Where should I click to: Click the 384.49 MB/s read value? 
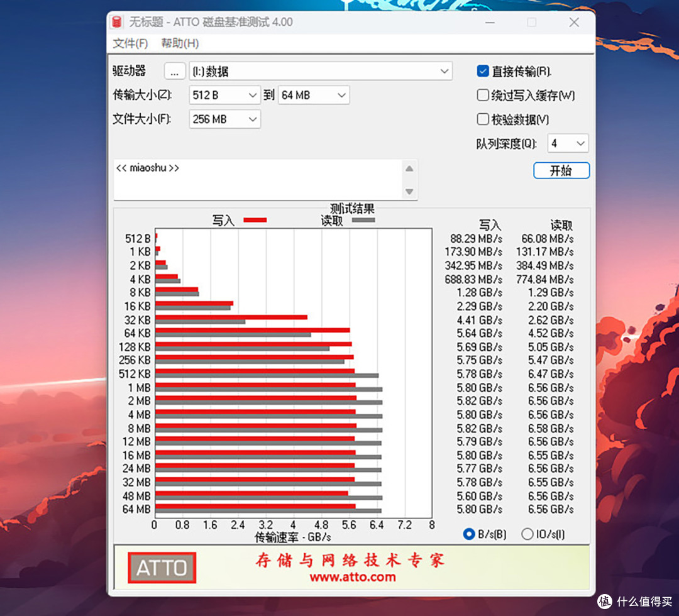tap(544, 266)
